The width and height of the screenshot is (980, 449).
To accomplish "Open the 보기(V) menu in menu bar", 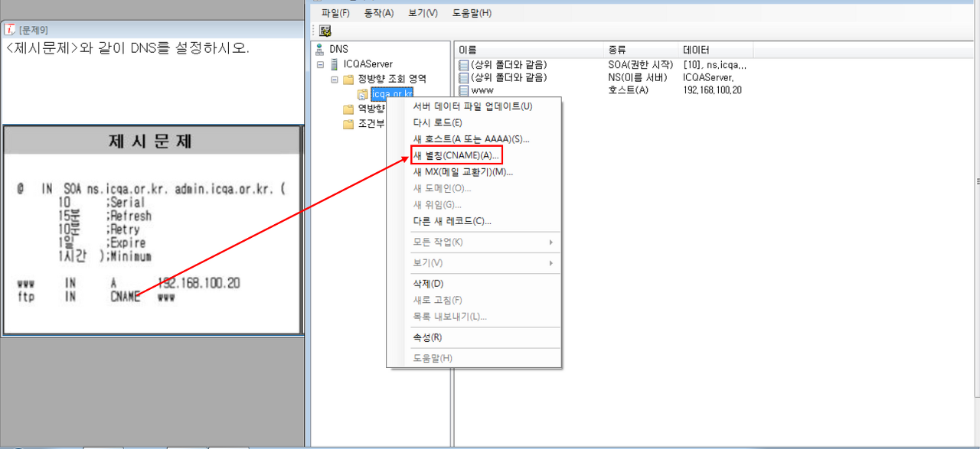I will 423,13.
